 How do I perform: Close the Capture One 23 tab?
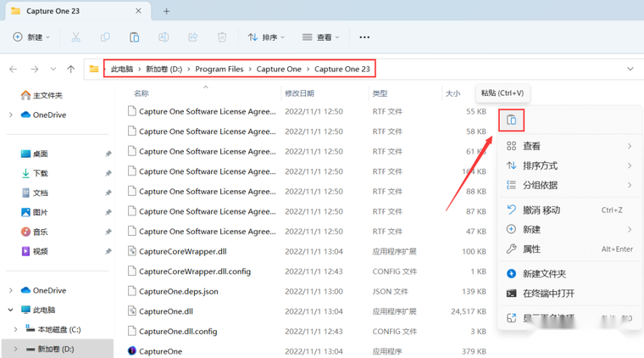(138, 11)
